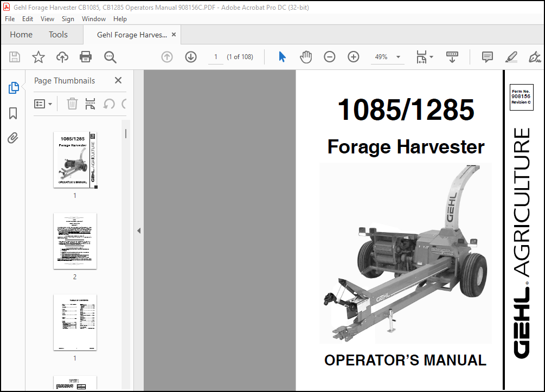Open the find text magnifier tool

(x=110, y=57)
